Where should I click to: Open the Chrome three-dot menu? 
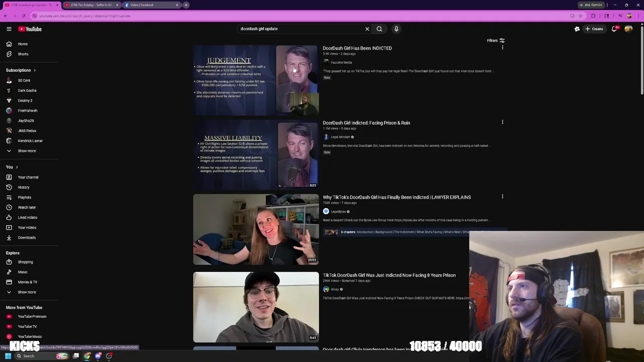pyautogui.click(x=638, y=16)
